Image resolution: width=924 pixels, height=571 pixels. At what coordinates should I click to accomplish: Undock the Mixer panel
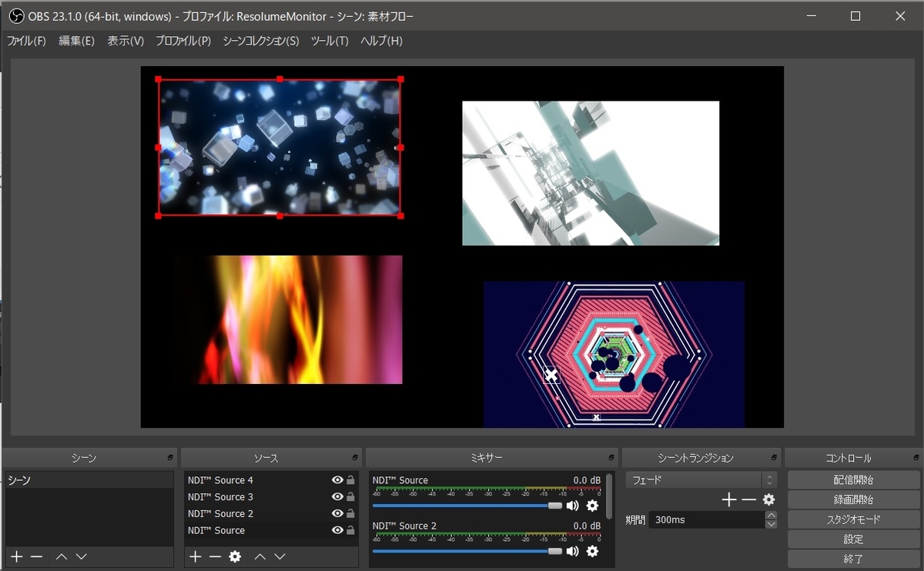pos(611,458)
